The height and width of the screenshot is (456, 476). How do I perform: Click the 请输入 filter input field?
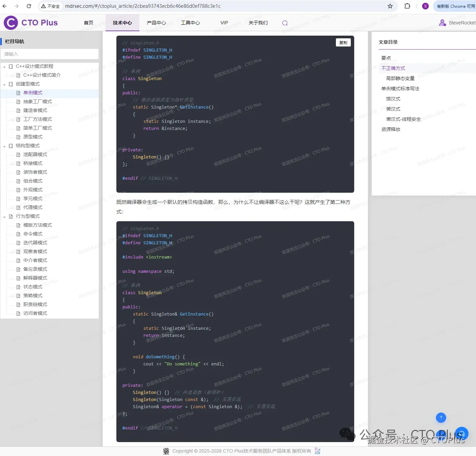(50, 54)
